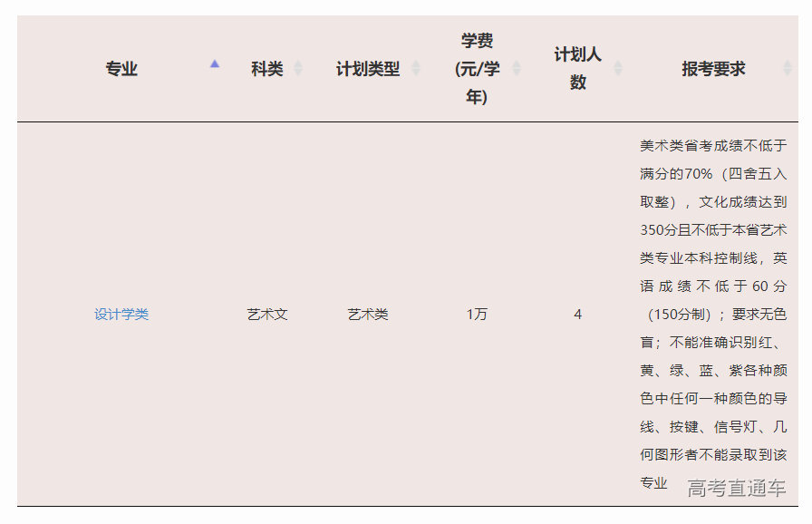The image size is (812, 524).
Task: Click the sort arrows beside 科类
Action: coord(298,69)
